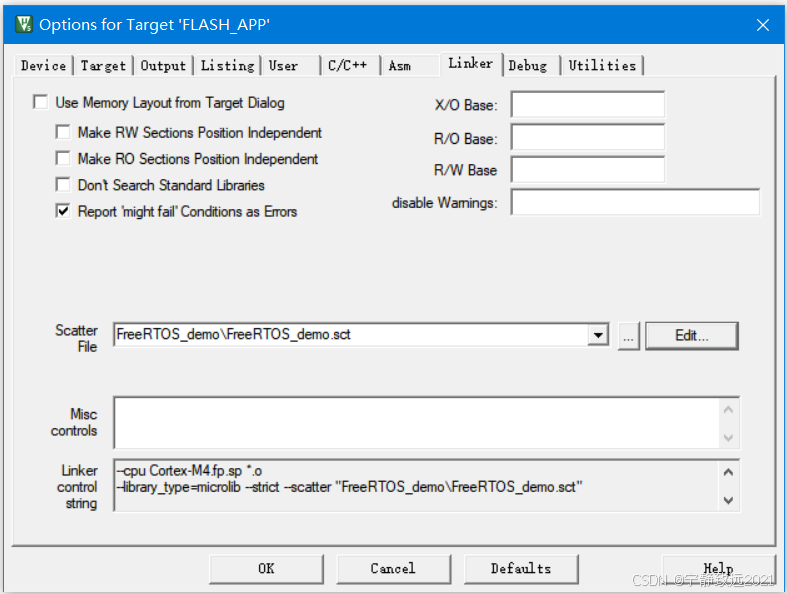Open the Scatter File dropdown arrow
Screen dimensions: 787x594
click(598, 335)
